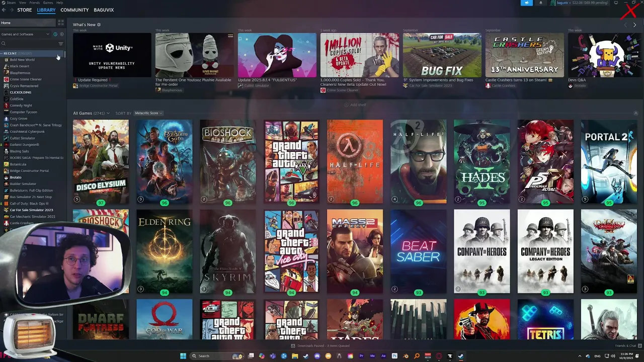Select Cozy Grove in game list

(19, 119)
